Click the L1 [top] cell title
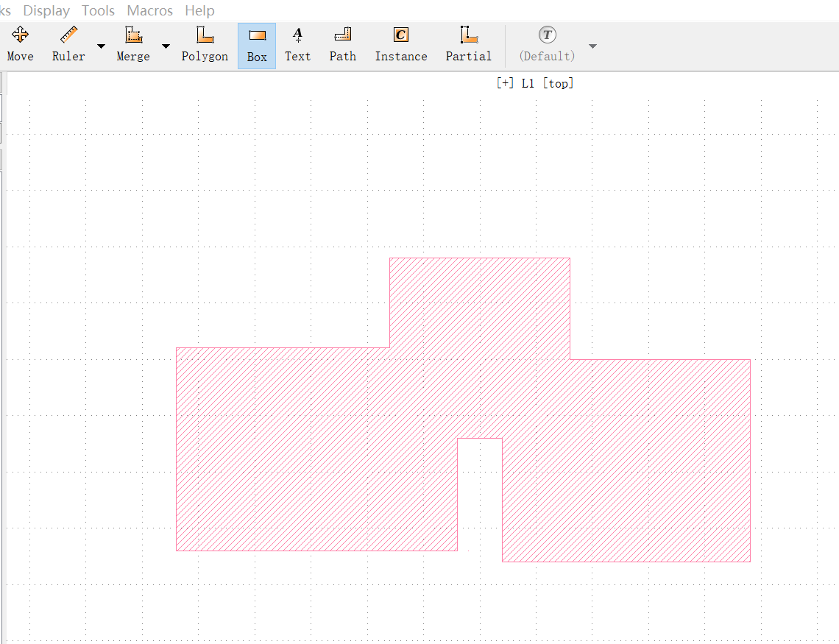The height and width of the screenshot is (644, 839). point(535,83)
